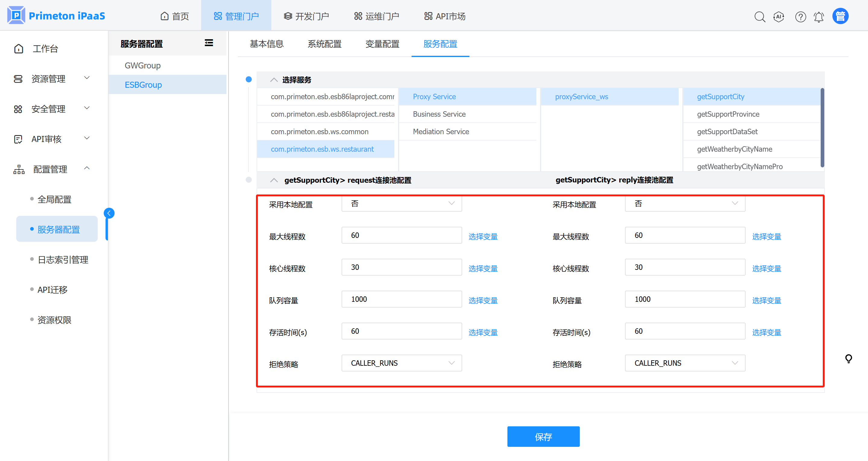Viewport: 868px width, 461px height.
Task: Click the service list vertical scrollbar
Action: (x=822, y=128)
